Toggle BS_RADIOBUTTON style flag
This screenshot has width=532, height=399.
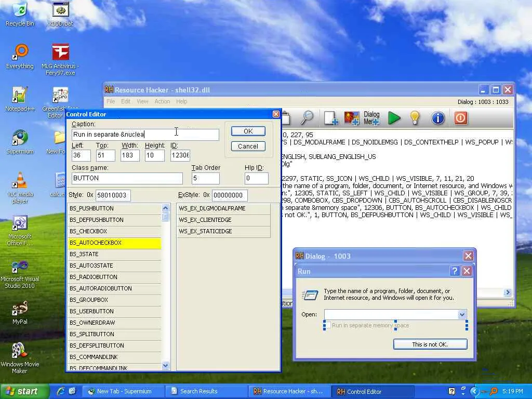115,277
